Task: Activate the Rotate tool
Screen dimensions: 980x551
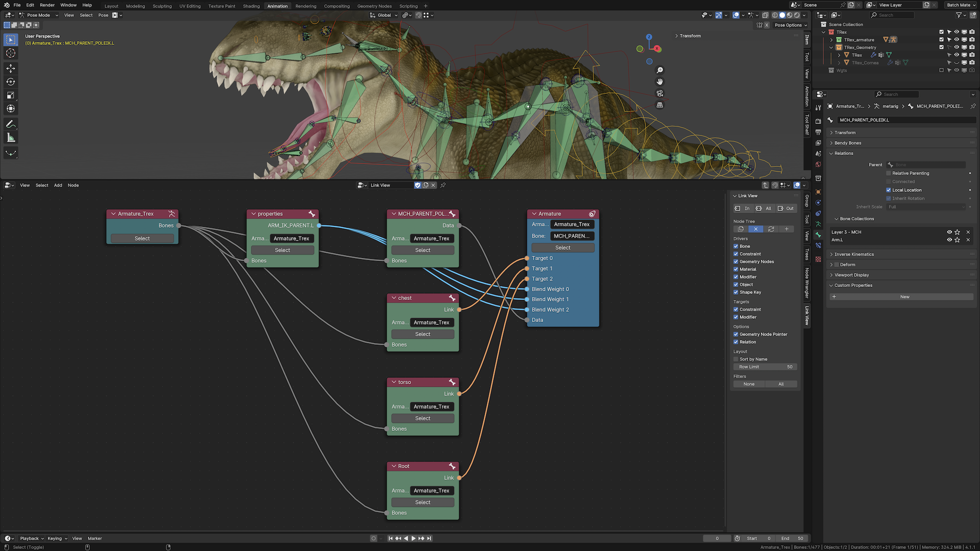Action: click(11, 82)
